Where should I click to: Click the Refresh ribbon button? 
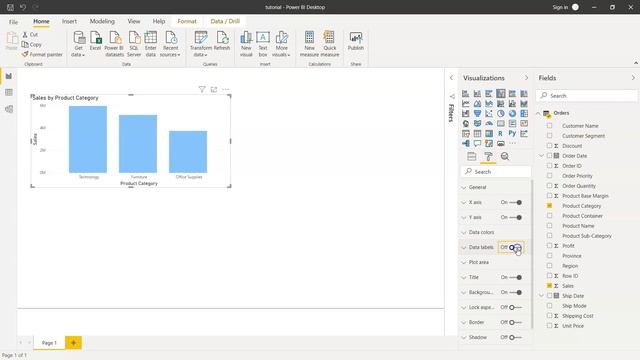point(222,41)
